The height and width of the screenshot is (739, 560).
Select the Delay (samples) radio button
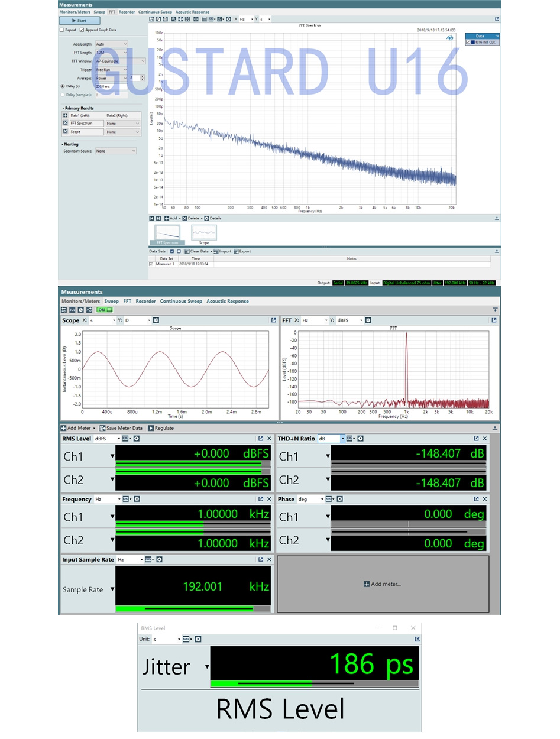point(63,95)
